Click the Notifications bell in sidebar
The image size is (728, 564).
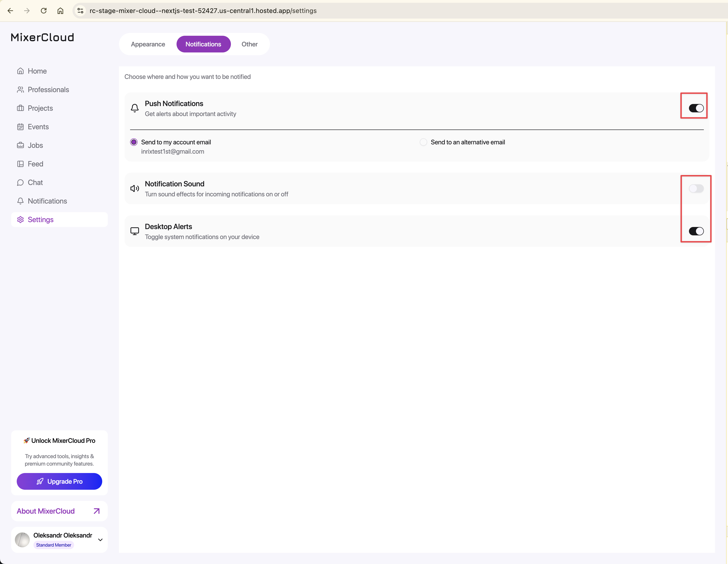pos(20,201)
